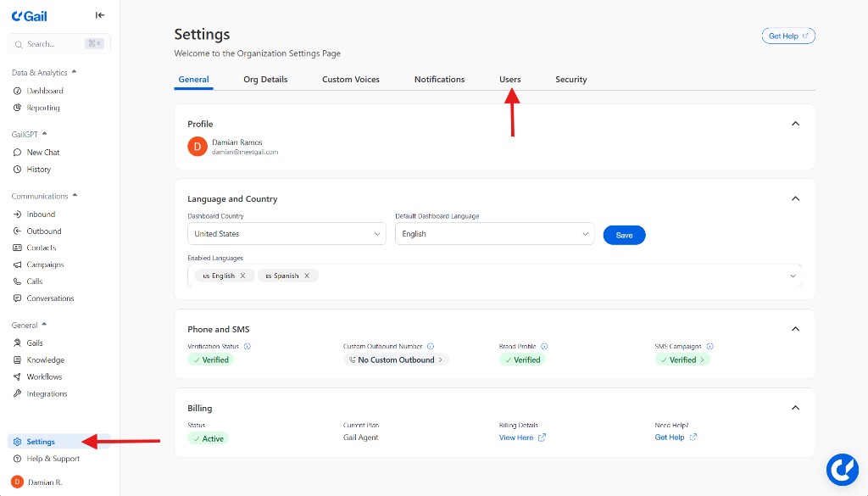Collapse the Billing section

pos(795,408)
